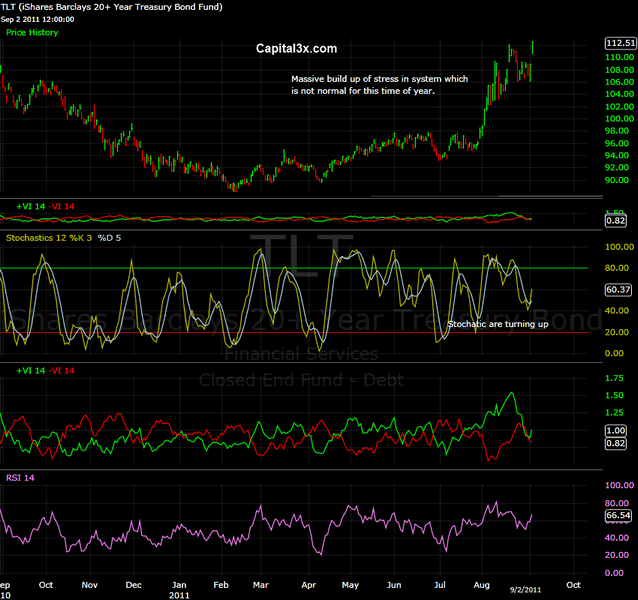
Task: Click the 80.00 level on stochastics axis
Action: tap(620, 268)
